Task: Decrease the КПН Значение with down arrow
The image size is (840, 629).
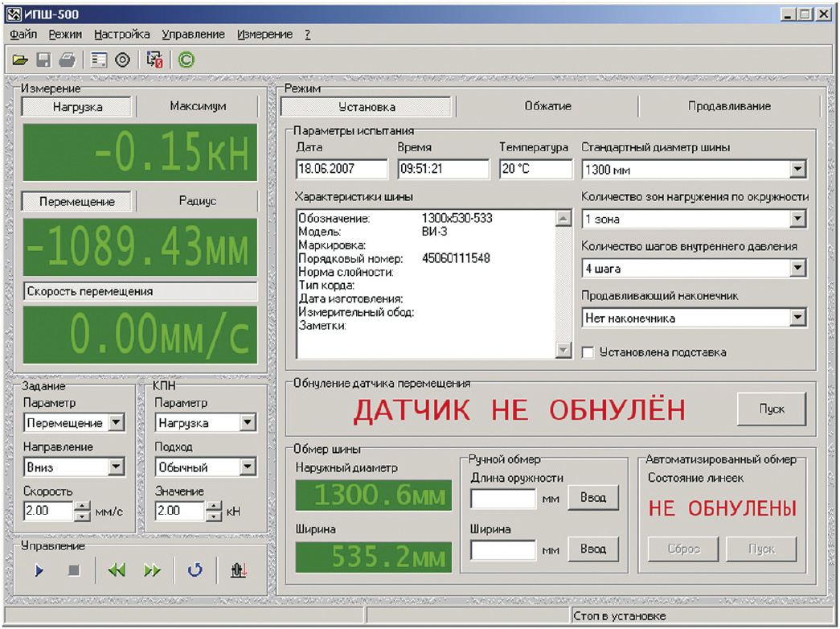Action: click(213, 516)
